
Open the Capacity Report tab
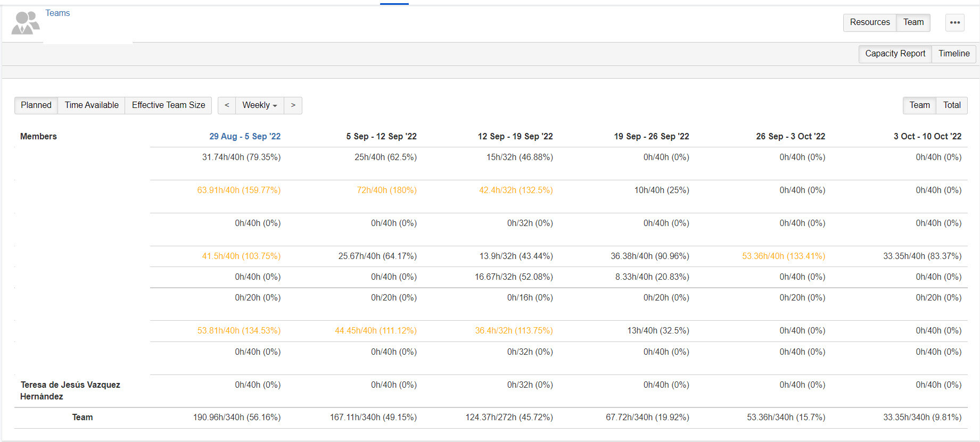point(895,54)
